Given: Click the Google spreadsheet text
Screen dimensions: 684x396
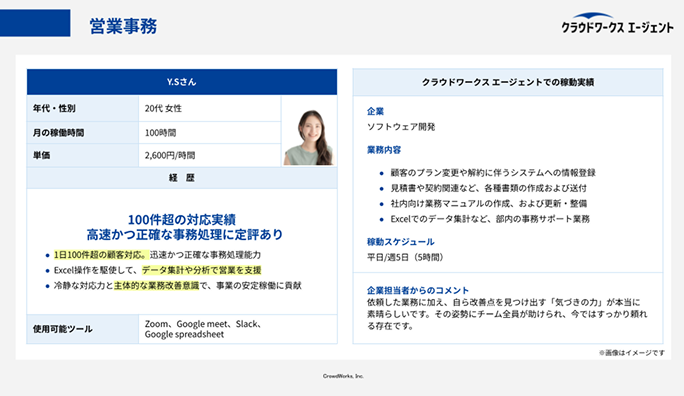Looking at the screenshot, I should [184, 335].
